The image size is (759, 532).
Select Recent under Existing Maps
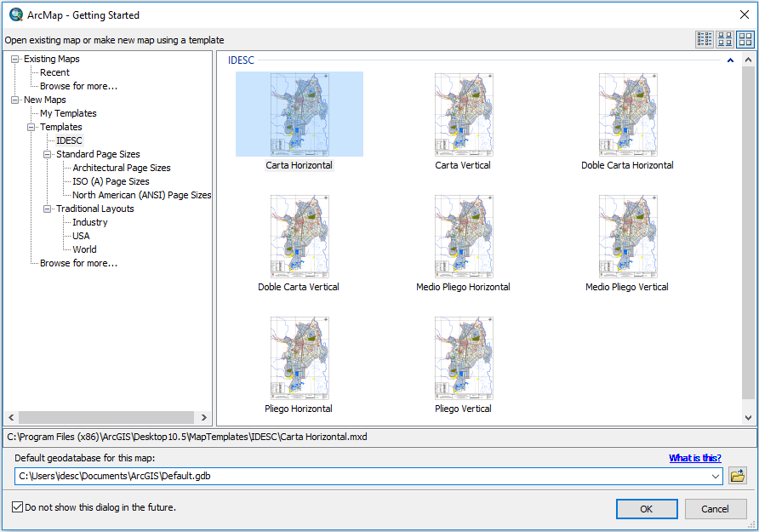tap(54, 72)
